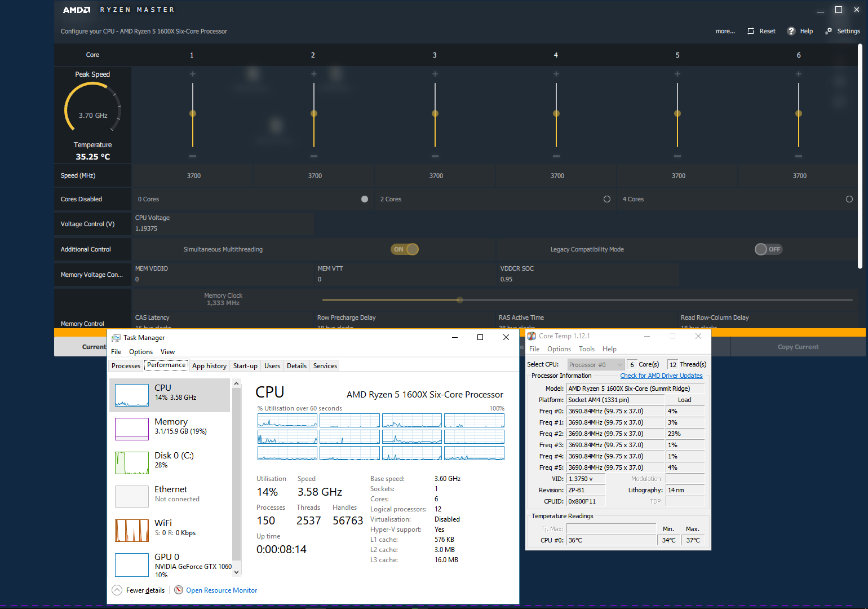Select 2 Cores disabled radio option
Viewport: 868px width, 609px height.
pos(607,199)
